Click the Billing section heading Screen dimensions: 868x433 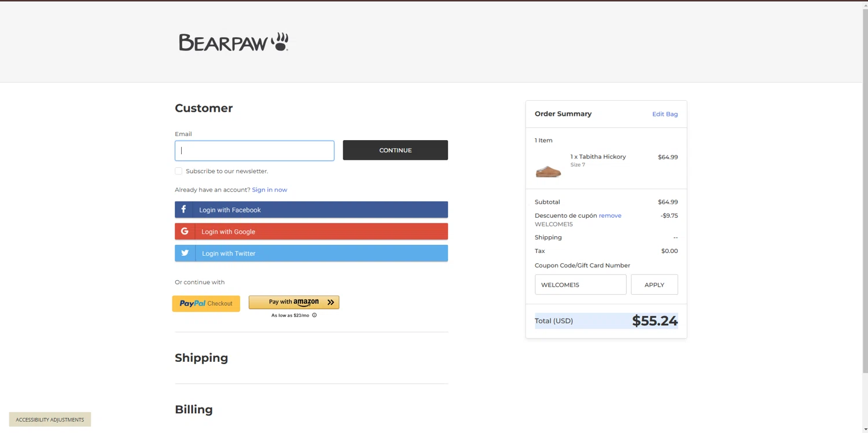[194, 409]
